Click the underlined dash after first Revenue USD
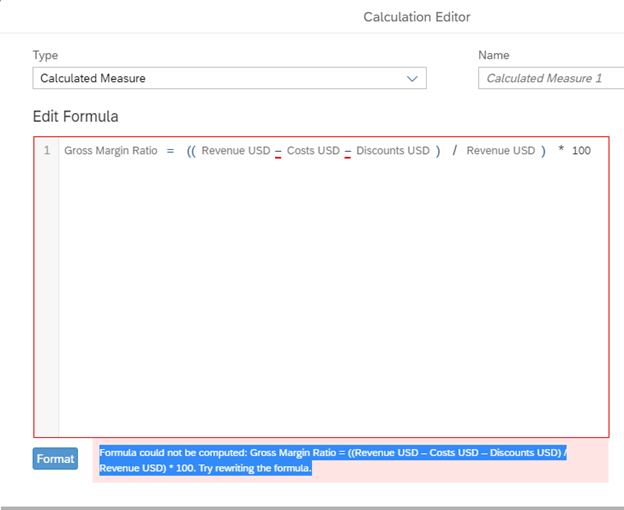This screenshot has width=624, height=510. (x=278, y=152)
